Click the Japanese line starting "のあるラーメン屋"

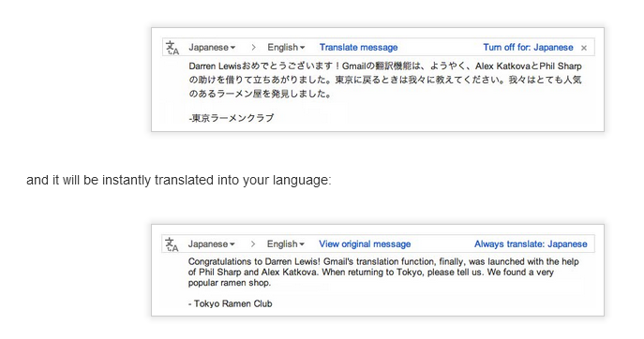(x=261, y=94)
